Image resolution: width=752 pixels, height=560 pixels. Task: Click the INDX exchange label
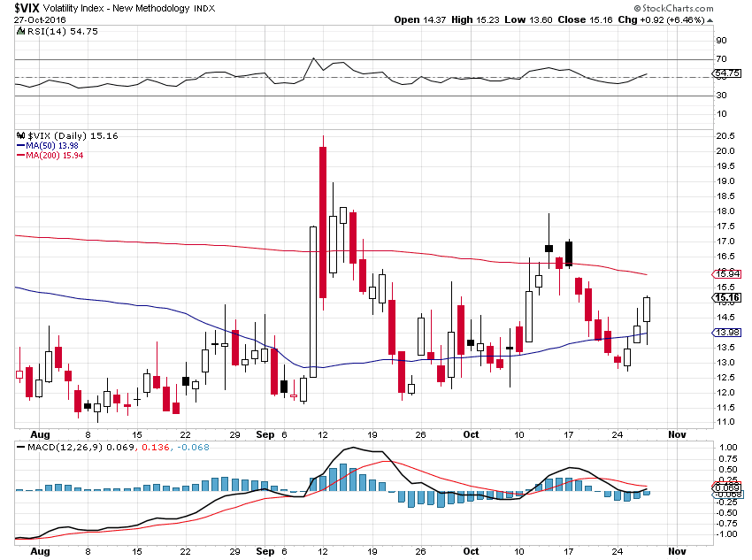pos(204,9)
